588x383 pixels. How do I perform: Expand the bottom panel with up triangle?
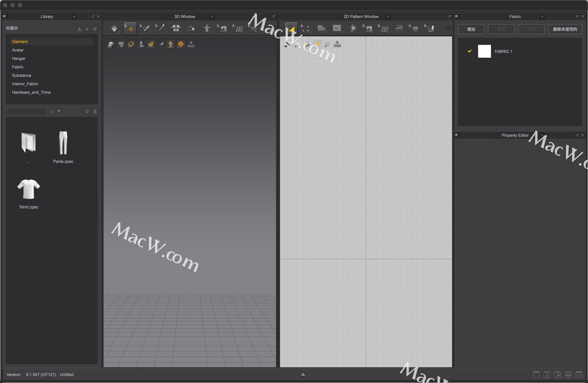tap(303, 374)
